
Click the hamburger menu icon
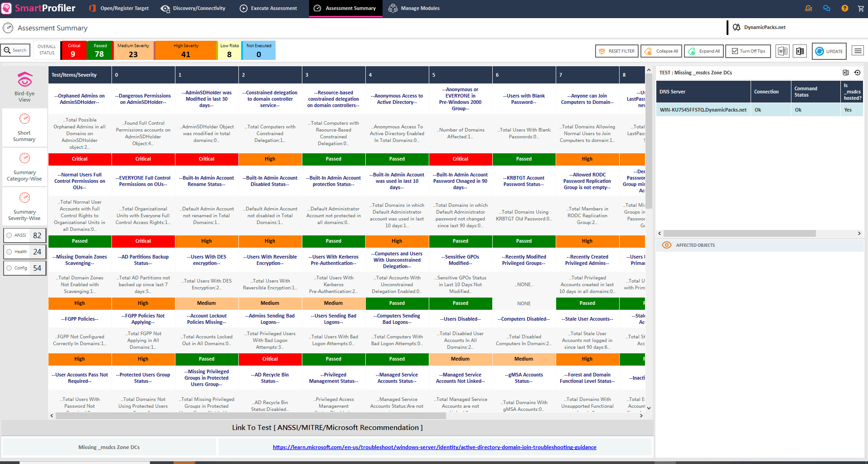(858, 51)
